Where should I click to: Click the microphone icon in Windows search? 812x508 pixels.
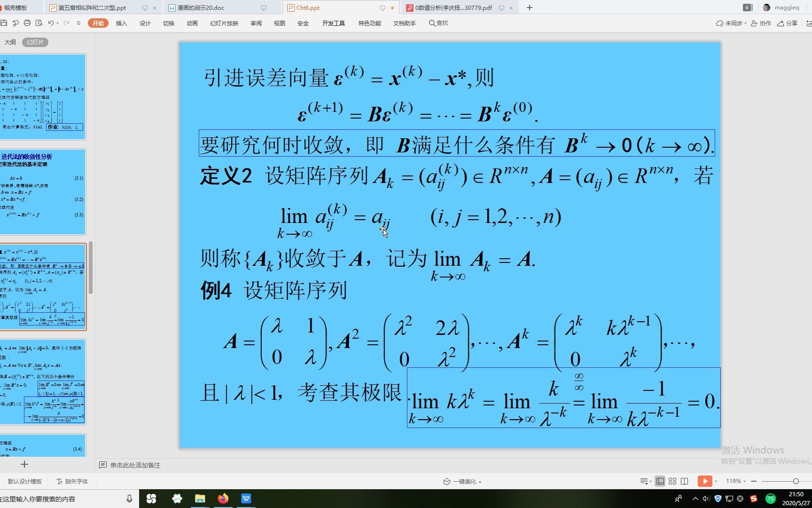(129, 499)
